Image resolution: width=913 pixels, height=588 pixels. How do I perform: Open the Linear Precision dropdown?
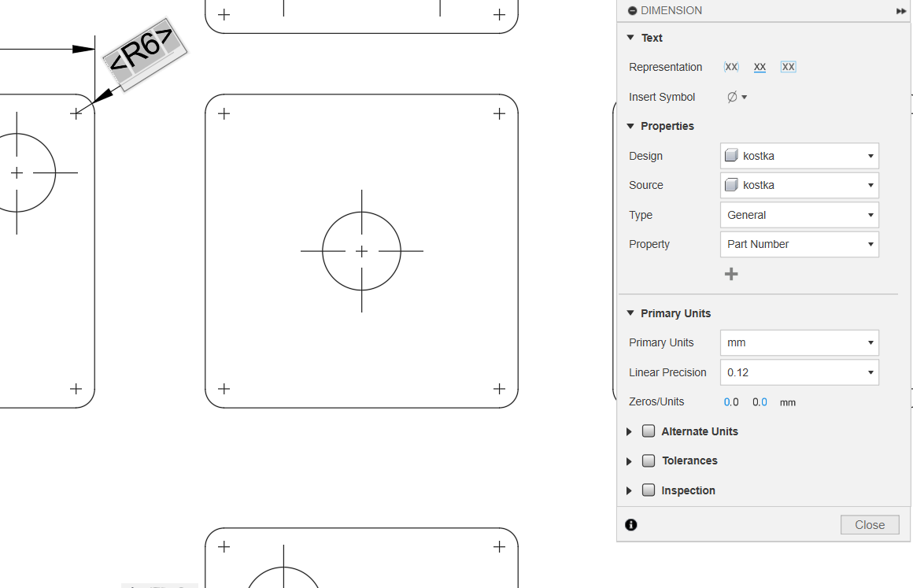click(799, 372)
